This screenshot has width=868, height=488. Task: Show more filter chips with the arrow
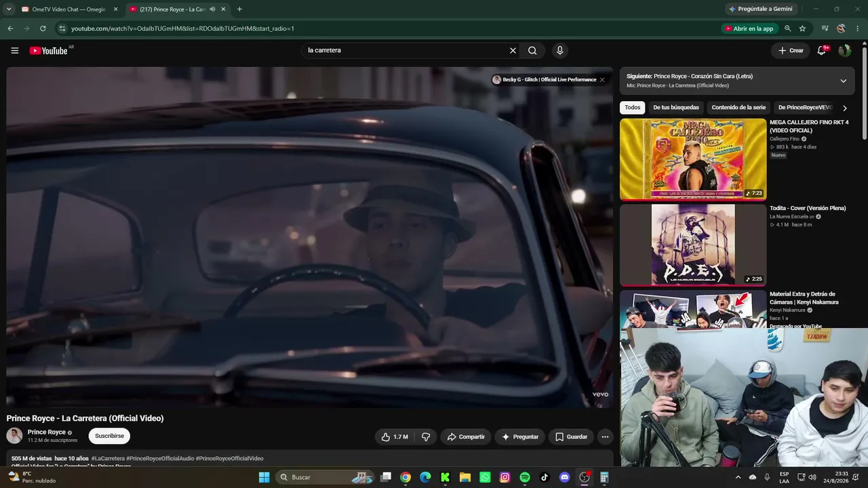tap(845, 108)
